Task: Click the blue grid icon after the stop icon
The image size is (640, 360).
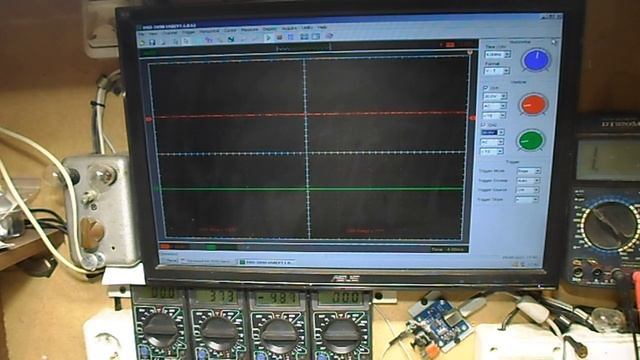Action: pos(291,37)
